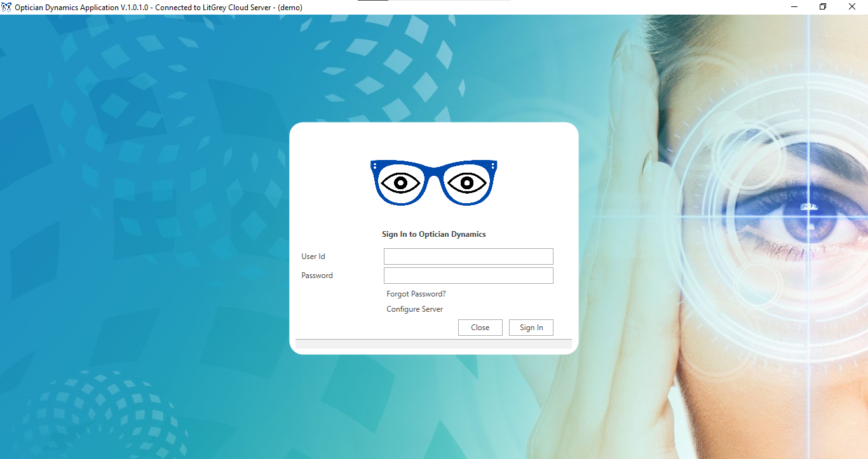Screen dimensions: 868x459
Task: Minimize the Optician Dynamics window
Action: [794, 7]
